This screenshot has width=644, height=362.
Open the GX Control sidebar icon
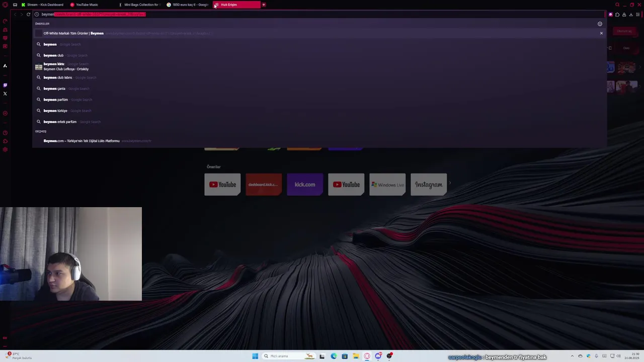pyautogui.click(x=5, y=21)
